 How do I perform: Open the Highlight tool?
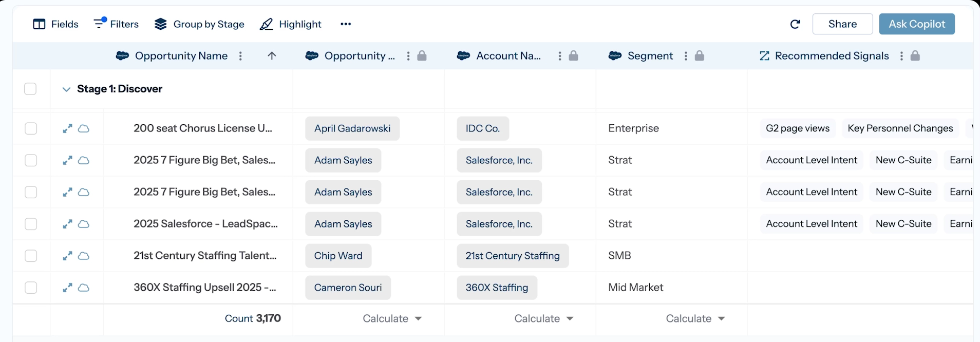[291, 24]
